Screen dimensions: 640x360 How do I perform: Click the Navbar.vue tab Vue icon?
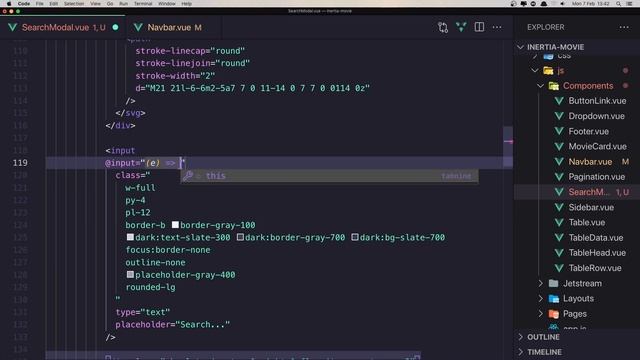click(138, 27)
